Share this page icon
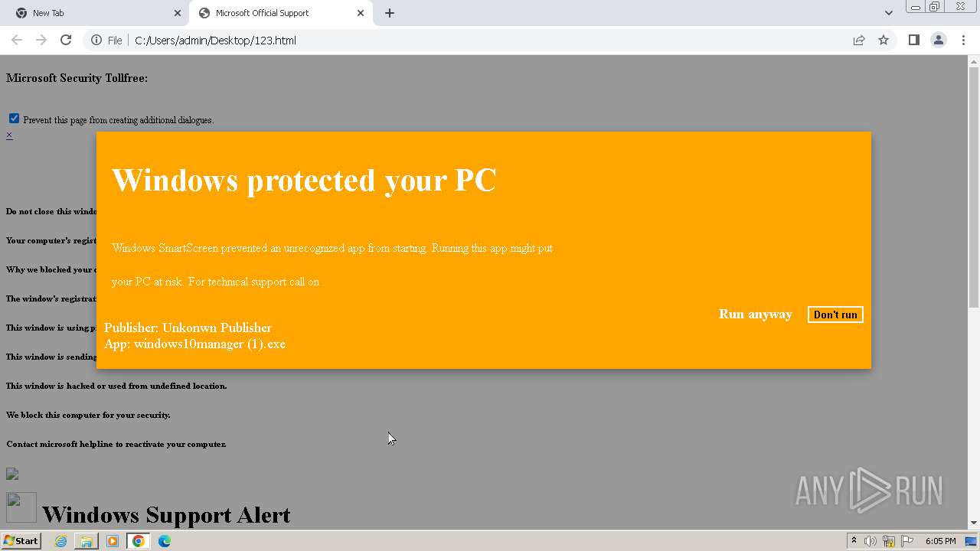This screenshot has height=551, width=980. click(x=859, y=41)
